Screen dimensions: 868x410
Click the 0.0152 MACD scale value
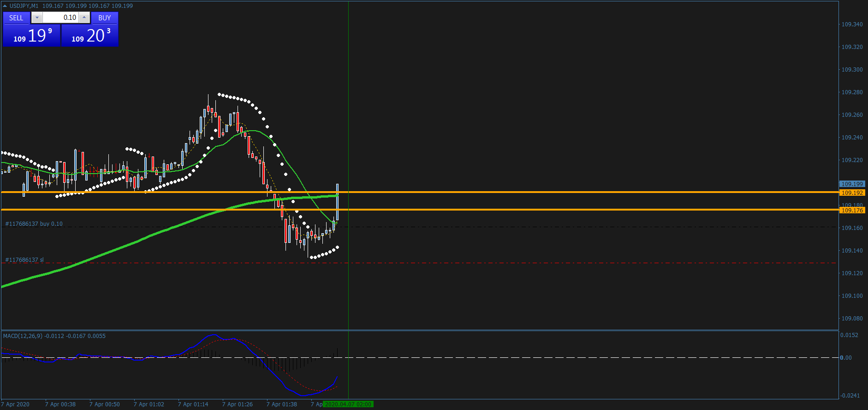(x=849, y=335)
